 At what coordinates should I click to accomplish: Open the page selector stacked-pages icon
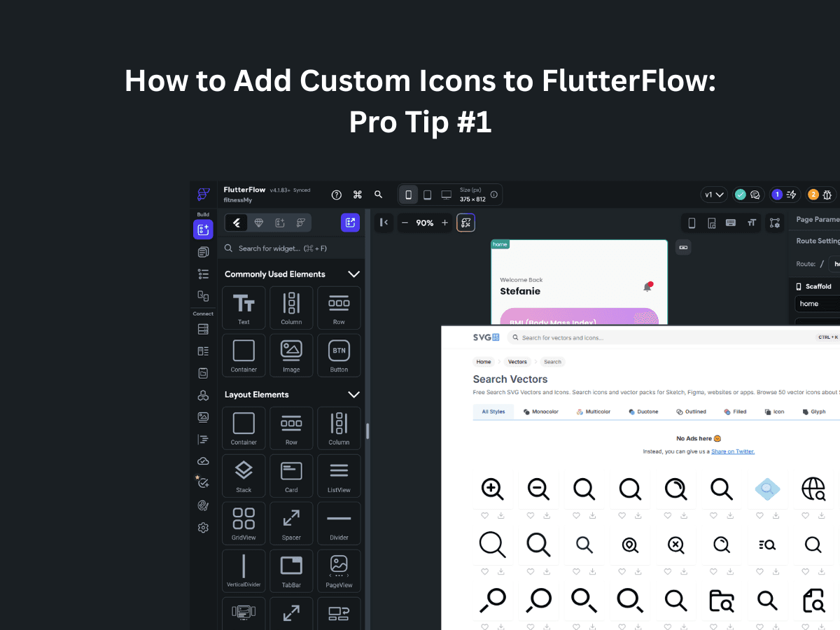click(203, 252)
